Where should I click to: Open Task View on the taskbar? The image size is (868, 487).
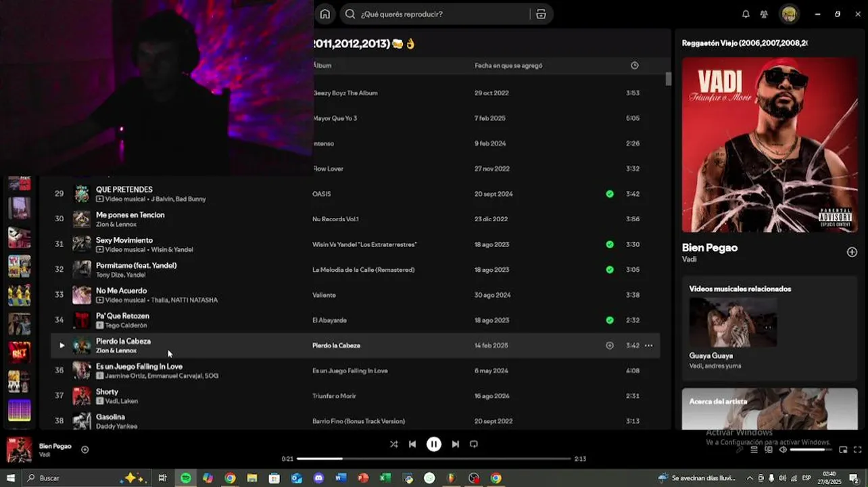(162, 478)
